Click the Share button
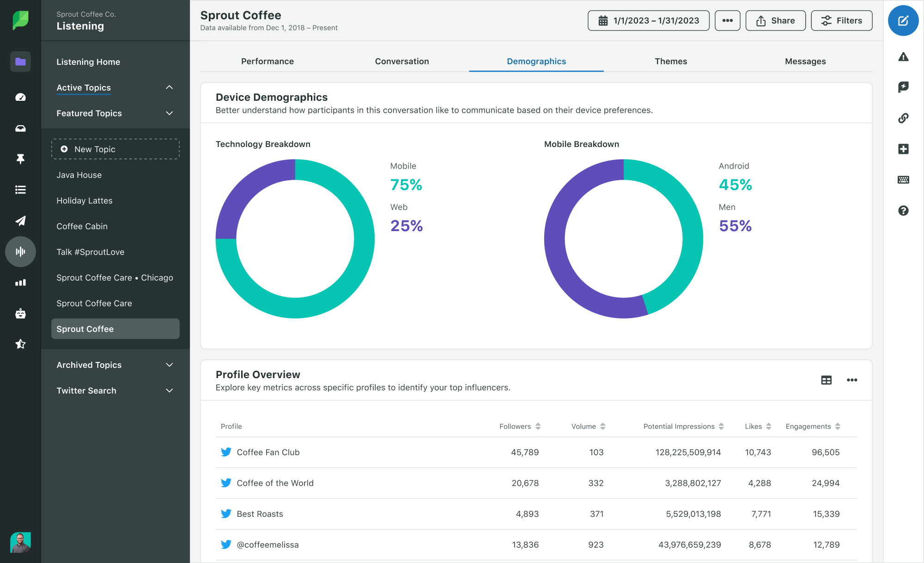The image size is (924, 563). pos(775,20)
